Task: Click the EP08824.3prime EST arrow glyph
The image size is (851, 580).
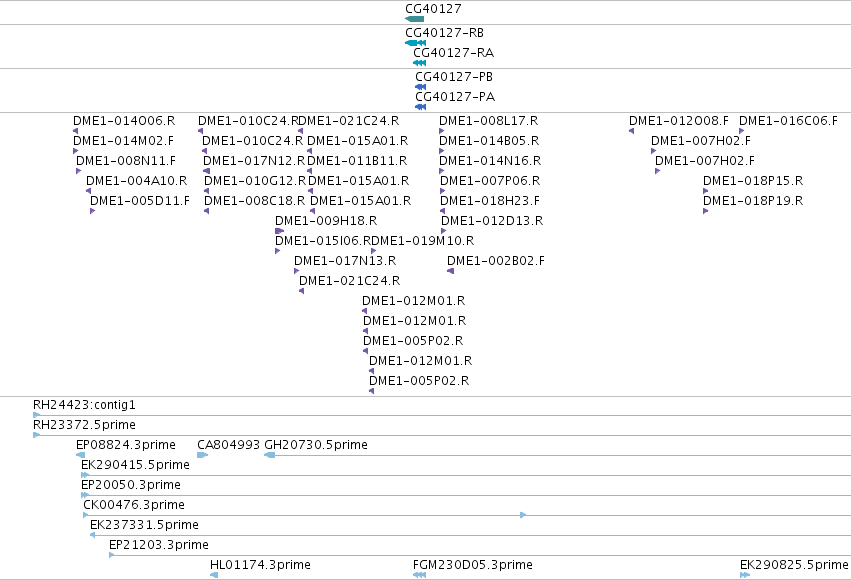Action: (x=80, y=455)
